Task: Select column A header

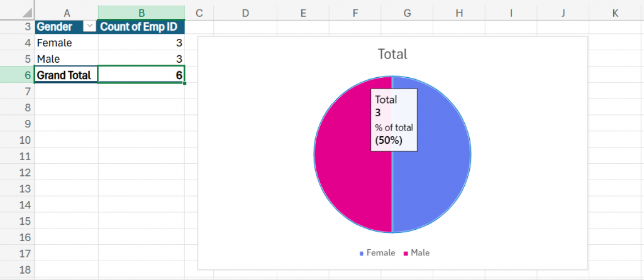Action: (66, 13)
